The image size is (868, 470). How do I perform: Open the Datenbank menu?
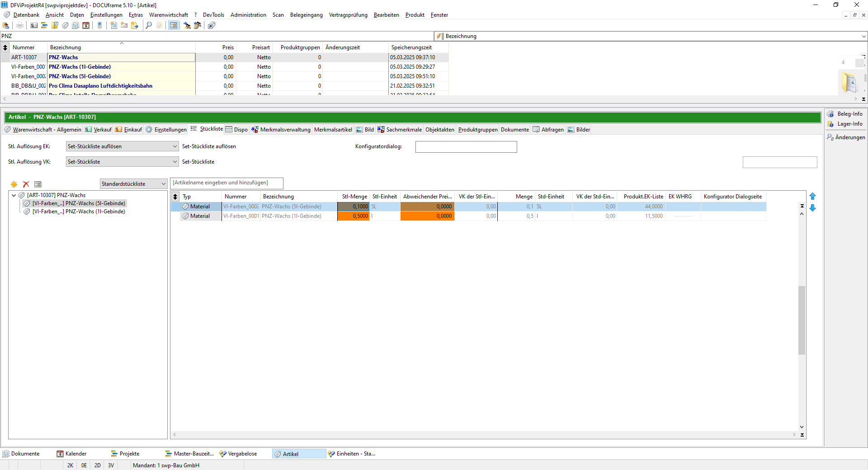[26, 15]
